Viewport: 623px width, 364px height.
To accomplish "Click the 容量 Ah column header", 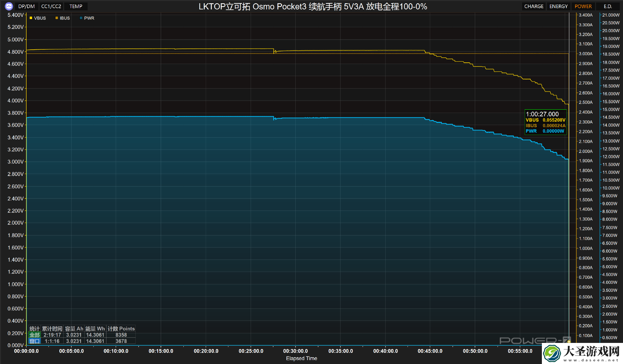I will tap(74, 329).
